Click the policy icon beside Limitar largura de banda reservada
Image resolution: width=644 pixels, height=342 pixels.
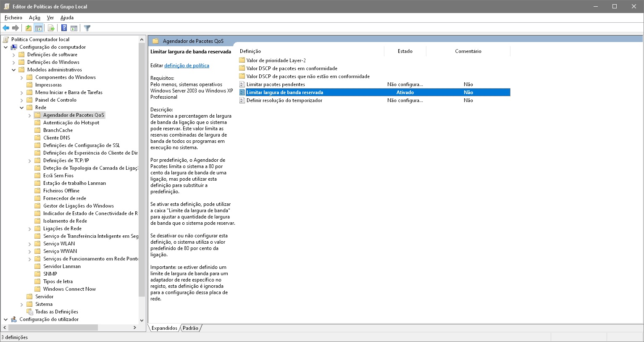pyautogui.click(x=242, y=92)
